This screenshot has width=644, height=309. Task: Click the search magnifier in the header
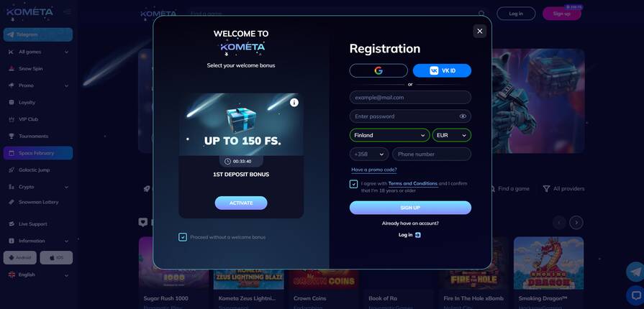[482, 14]
